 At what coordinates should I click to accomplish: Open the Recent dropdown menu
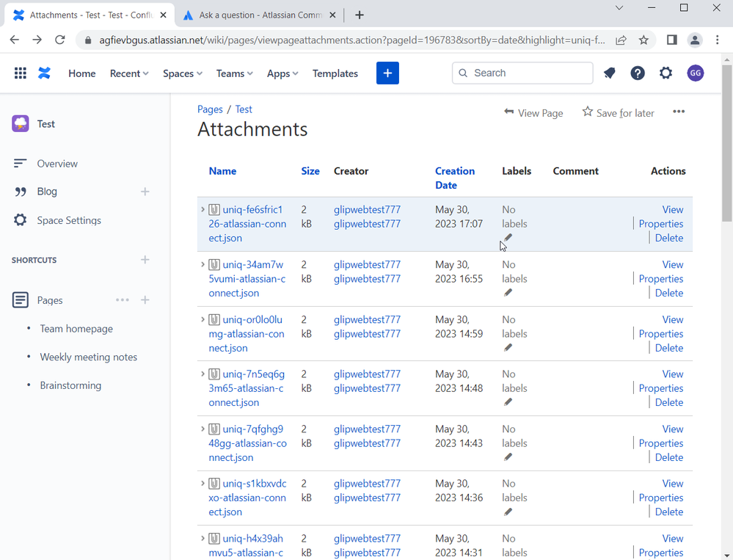pyautogui.click(x=129, y=73)
